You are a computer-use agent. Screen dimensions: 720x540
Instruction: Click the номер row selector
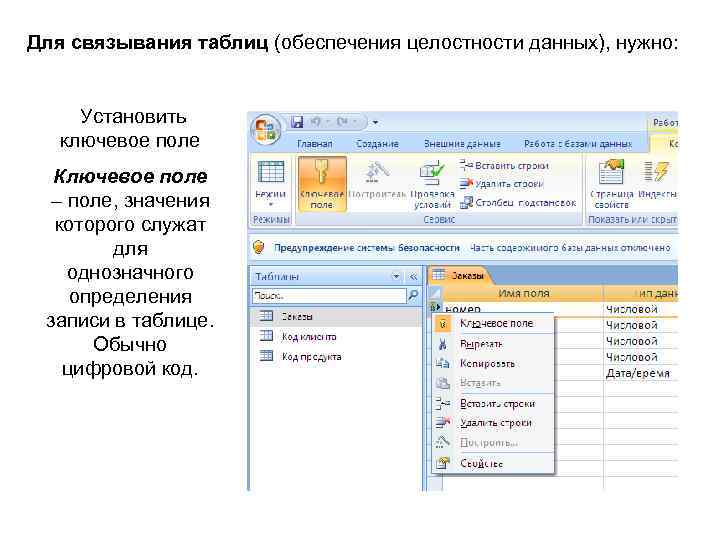pos(435,308)
